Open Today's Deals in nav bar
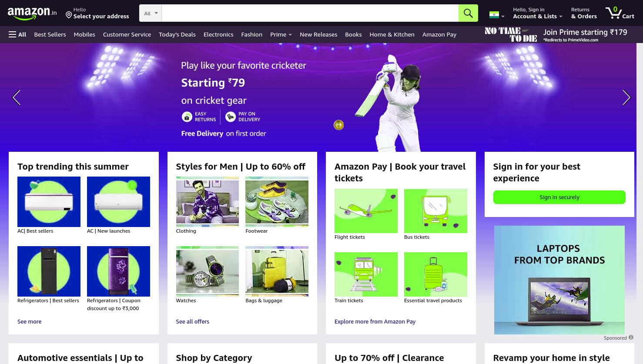Image resolution: width=643 pixels, height=364 pixels. coord(177,34)
